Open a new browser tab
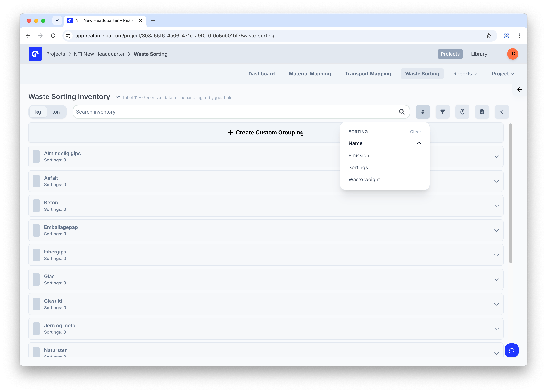This screenshot has height=392, width=547. (x=153, y=20)
